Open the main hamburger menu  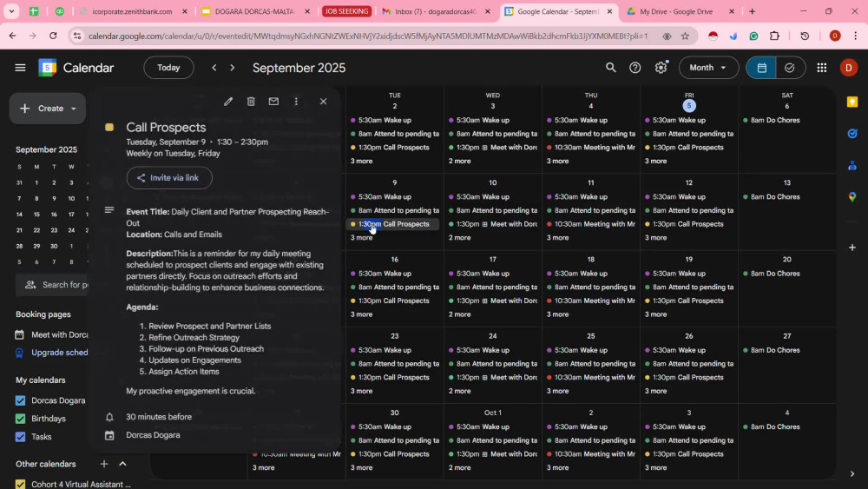point(21,68)
